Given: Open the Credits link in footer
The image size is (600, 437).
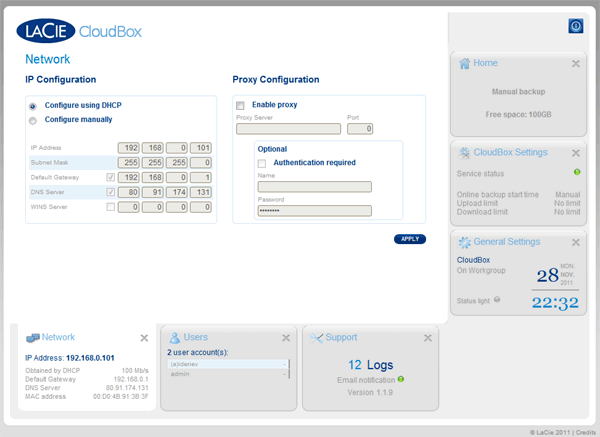Looking at the screenshot, I should [585, 432].
